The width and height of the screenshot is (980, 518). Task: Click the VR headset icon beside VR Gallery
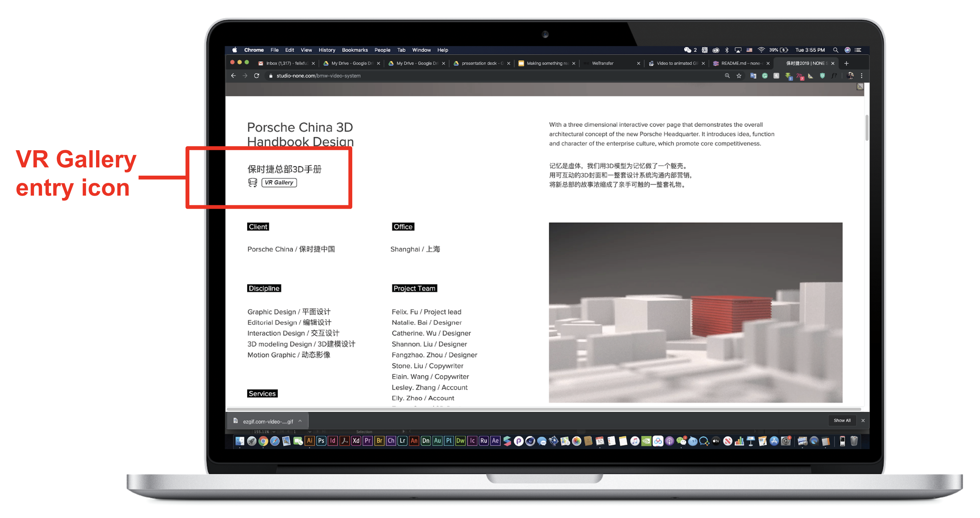252,183
